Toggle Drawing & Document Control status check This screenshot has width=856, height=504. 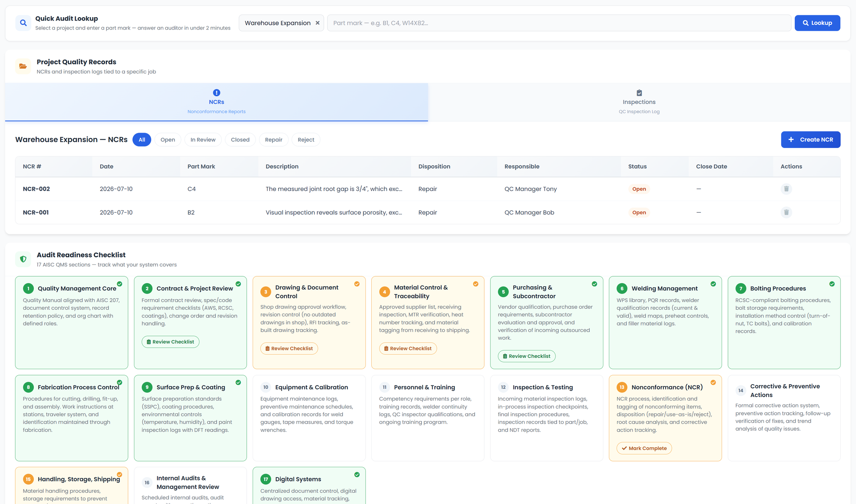click(x=357, y=284)
